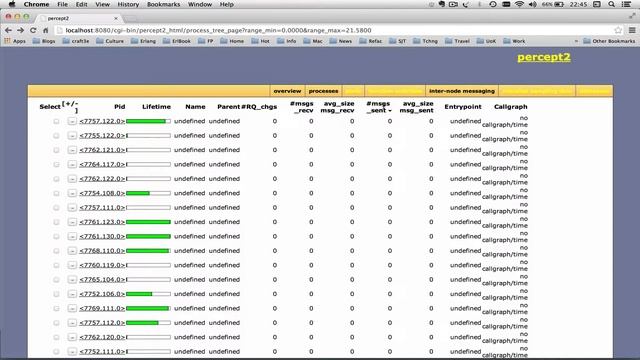Open process link <7769.111.0>
640x360 pixels.
coord(102,308)
